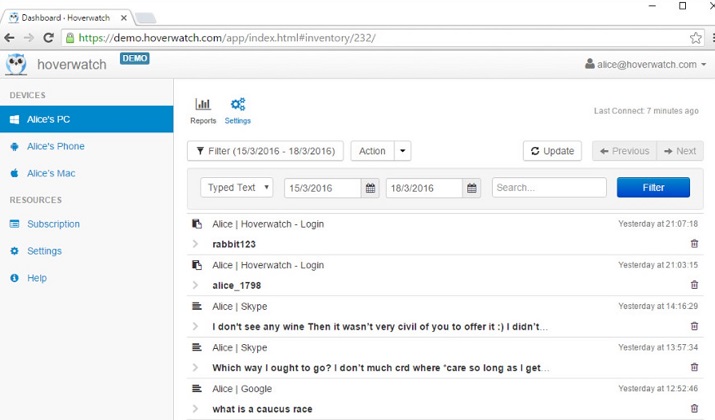Click the secure lock icon in address bar
Viewport: 715px width, 420px height.
tap(70, 38)
